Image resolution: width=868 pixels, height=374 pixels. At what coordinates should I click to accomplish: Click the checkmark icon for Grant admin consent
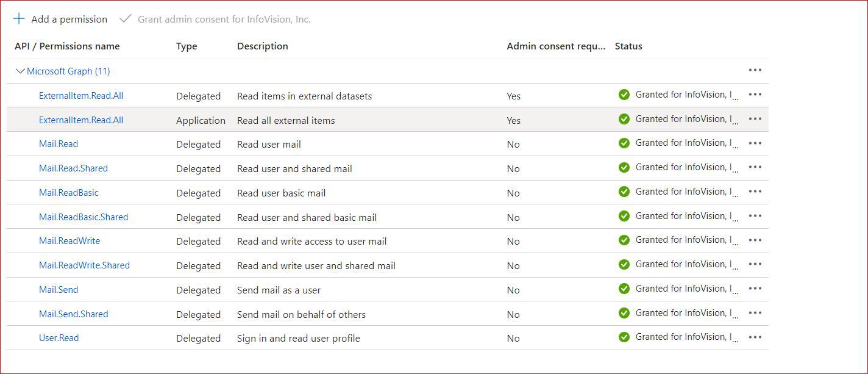[x=125, y=19]
